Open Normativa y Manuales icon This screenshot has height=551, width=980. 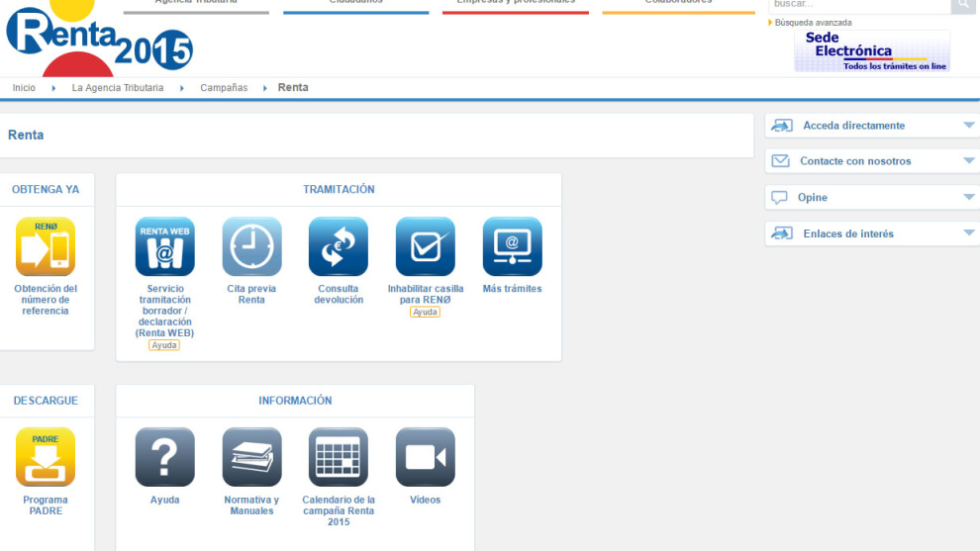[x=251, y=457]
